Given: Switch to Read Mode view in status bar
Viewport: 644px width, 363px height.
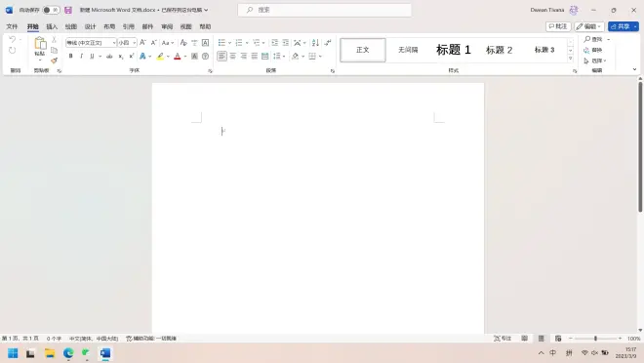Looking at the screenshot, I should tap(525, 339).
